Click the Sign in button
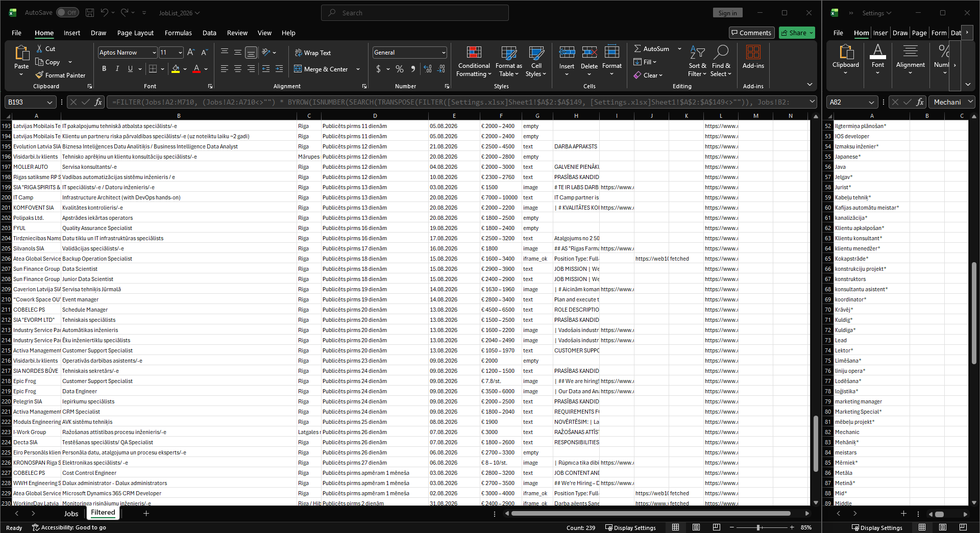This screenshot has width=980, height=533. pyautogui.click(x=727, y=13)
